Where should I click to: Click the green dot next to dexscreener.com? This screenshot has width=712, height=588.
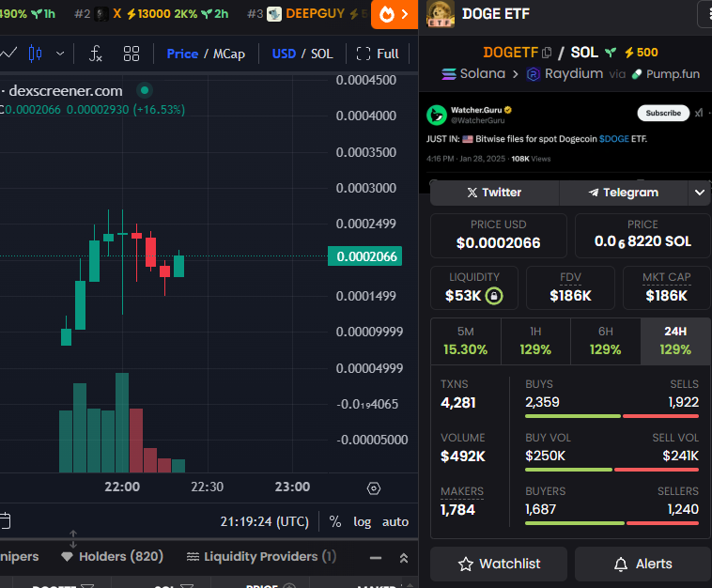pos(145,90)
